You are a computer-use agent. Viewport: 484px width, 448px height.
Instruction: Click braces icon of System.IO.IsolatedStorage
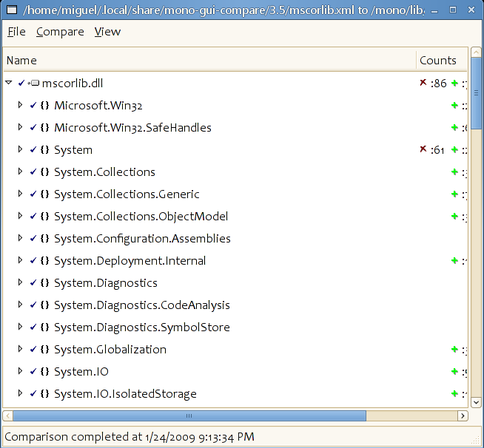44,394
